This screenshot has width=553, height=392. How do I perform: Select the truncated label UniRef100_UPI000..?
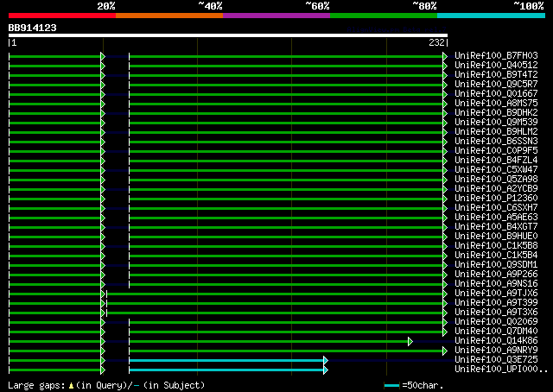[x=501, y=370]
